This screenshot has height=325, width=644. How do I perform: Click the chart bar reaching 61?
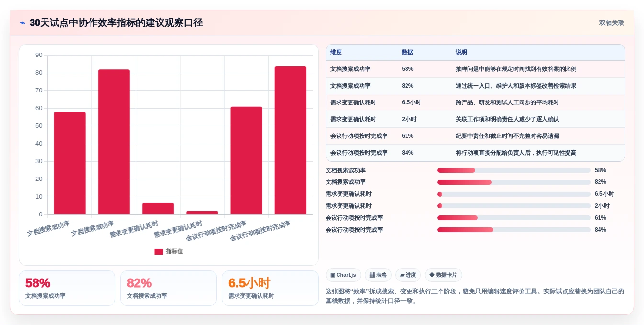(x=247, y=160)
